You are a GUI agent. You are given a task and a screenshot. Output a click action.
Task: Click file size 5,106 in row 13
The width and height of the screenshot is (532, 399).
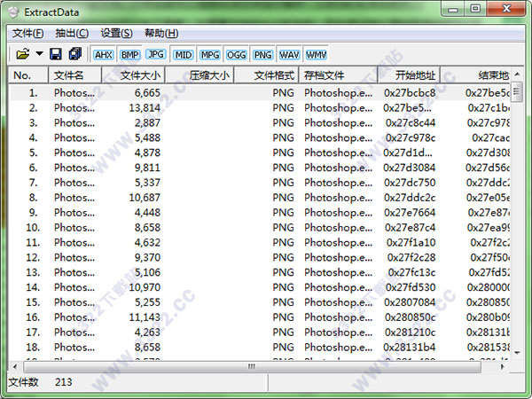tap(147, 272)
